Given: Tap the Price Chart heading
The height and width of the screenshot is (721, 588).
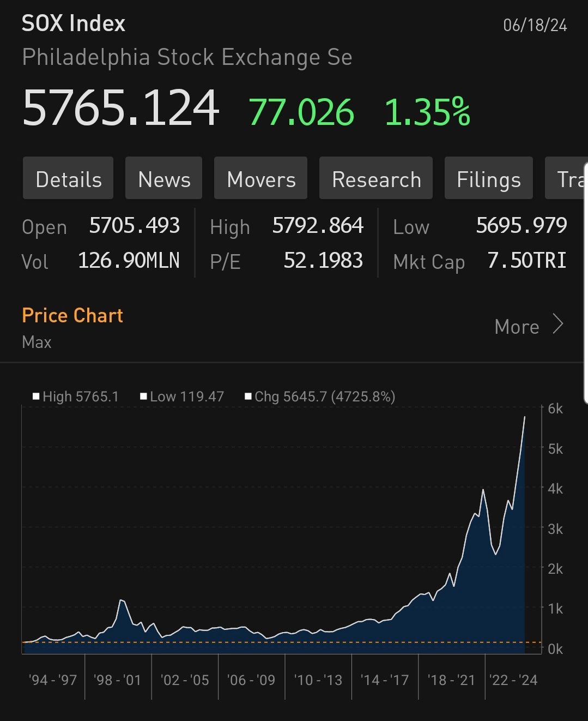Looking at the screenshot, I should pyautogui.click(x=72, y=315).
